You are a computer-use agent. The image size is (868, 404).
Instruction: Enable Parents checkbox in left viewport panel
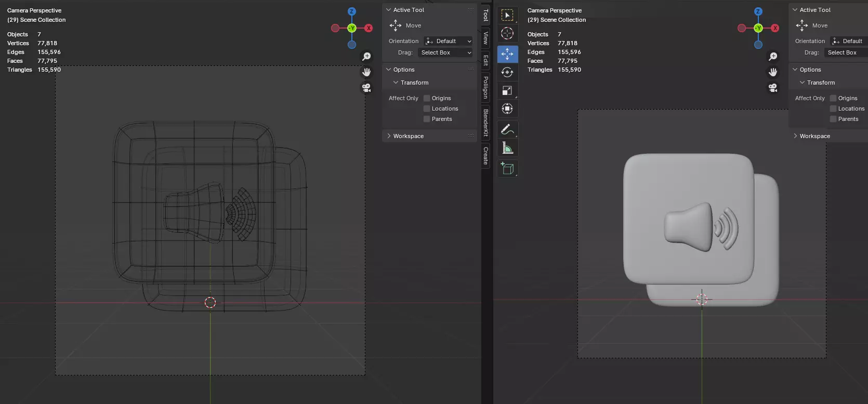pos(427,119)
